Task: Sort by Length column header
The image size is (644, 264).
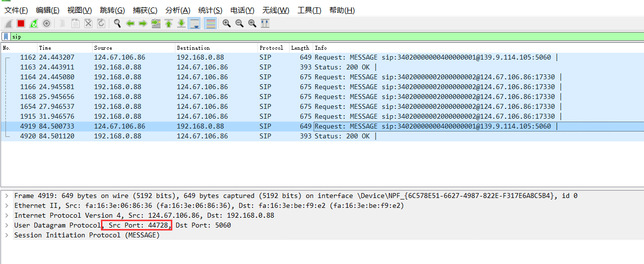Action: click(x=301, y=48)
